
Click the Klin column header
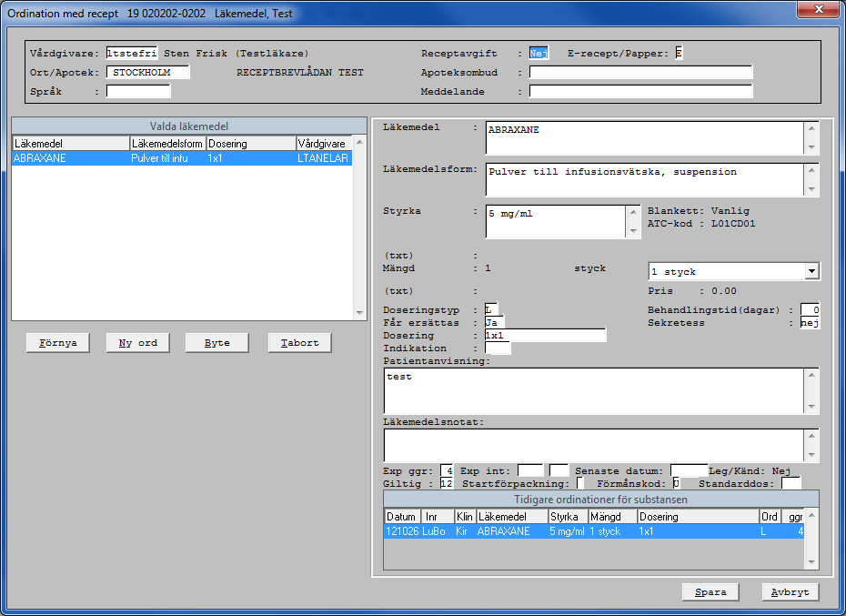pyautogui.click(x=465, y=517)
